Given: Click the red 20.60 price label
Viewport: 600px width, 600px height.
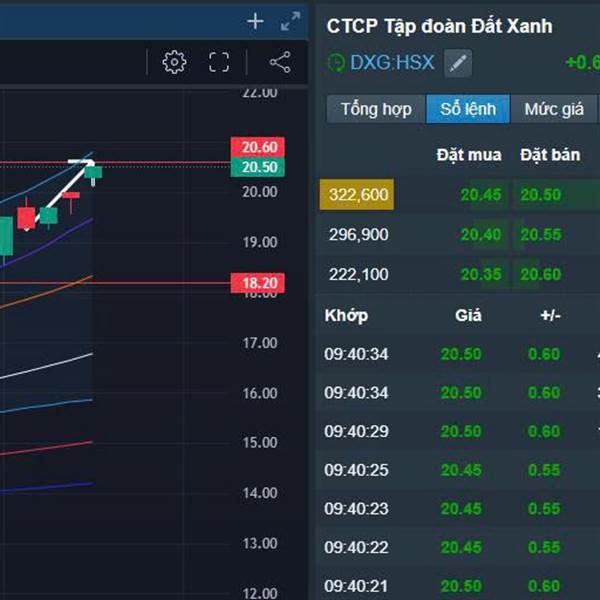Looking at the screenshot, I should click(x=258, y=147).
